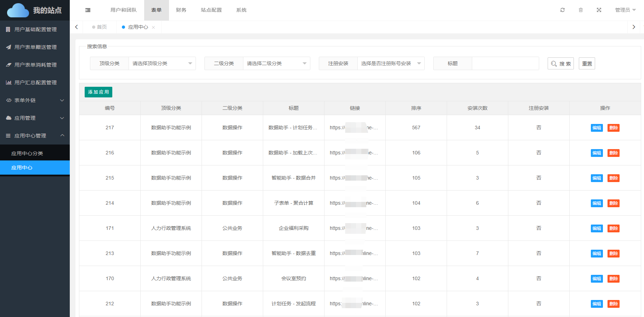The height and width of the screenshot is (317, 644).
Task: Expand the 表单外链 sidebar menu
Action: pyautogui.click(x=35, y=100)
